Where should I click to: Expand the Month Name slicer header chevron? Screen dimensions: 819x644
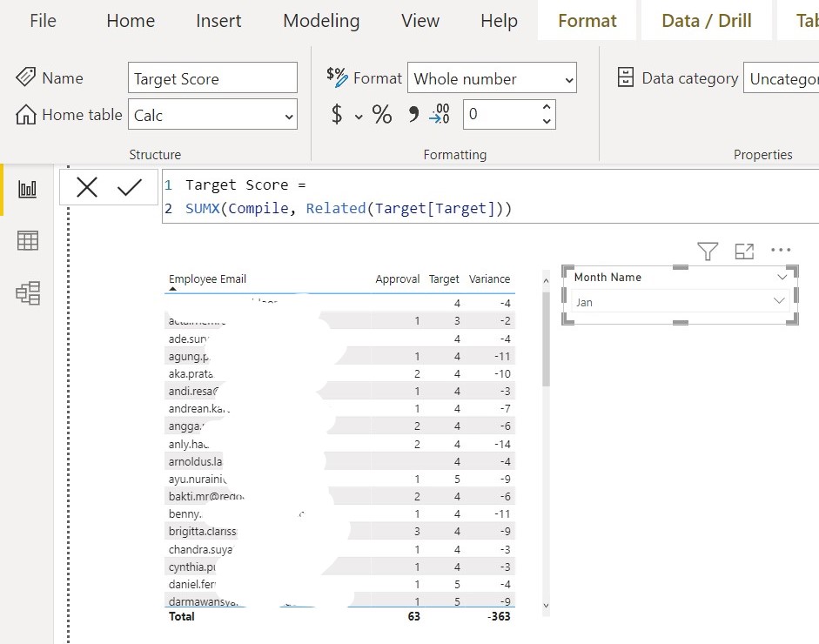click(x=782, y=277)
